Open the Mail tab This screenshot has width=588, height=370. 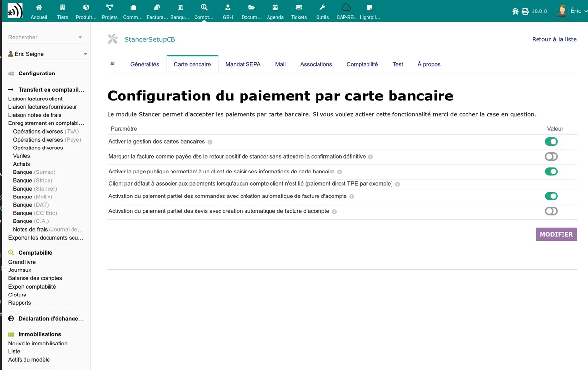click(280, 64)
